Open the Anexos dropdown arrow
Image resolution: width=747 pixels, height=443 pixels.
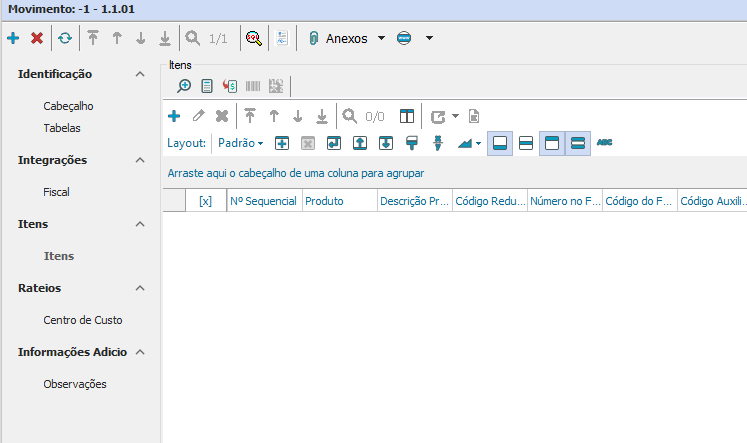pyautogui.click(x=381, y=38)
